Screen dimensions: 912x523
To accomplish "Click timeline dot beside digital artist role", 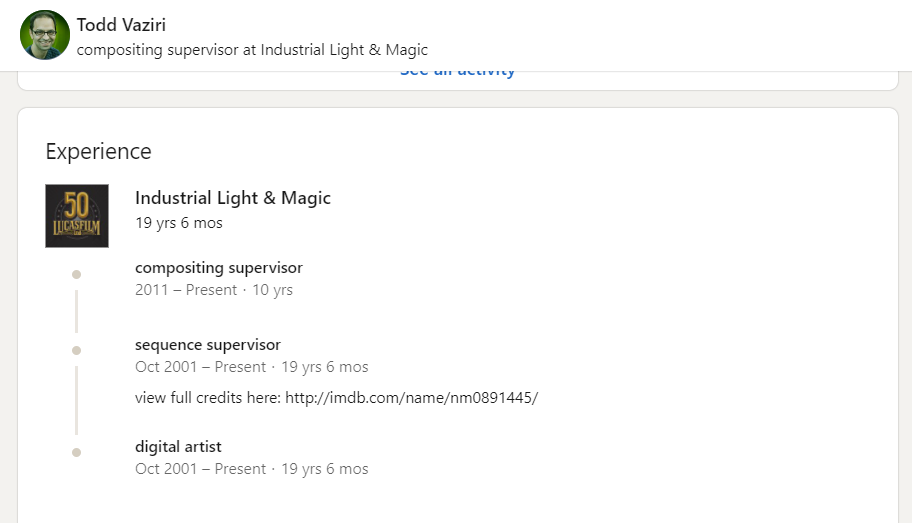I will pos(76,453).
